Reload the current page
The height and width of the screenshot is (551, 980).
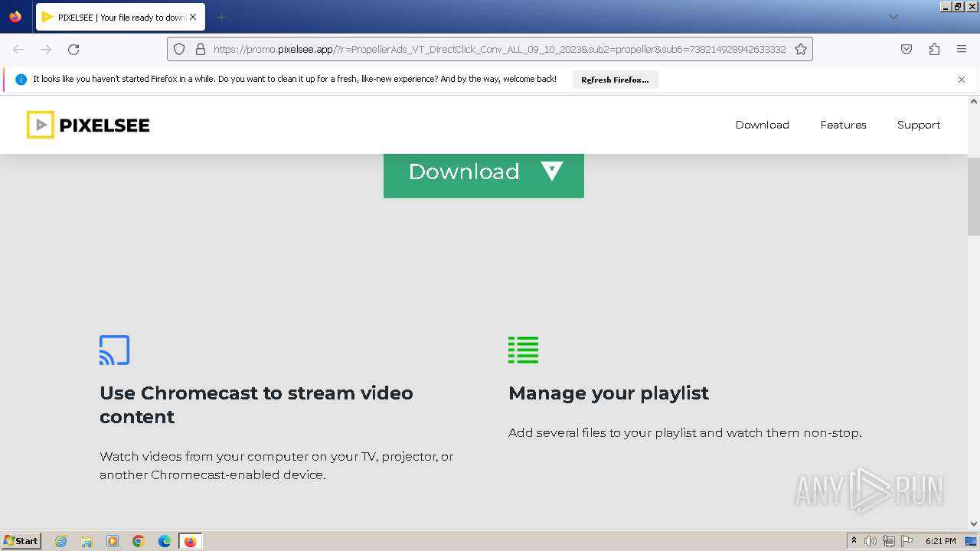[x=73, y=49]
